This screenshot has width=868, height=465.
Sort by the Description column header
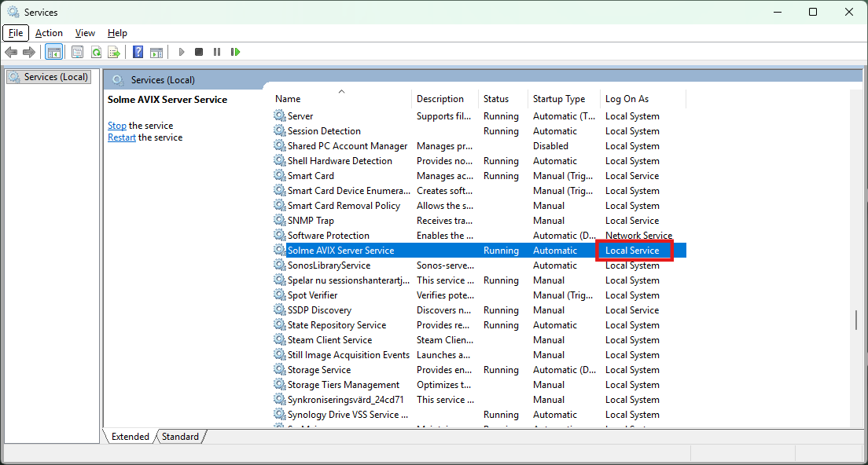coord(444,98)
